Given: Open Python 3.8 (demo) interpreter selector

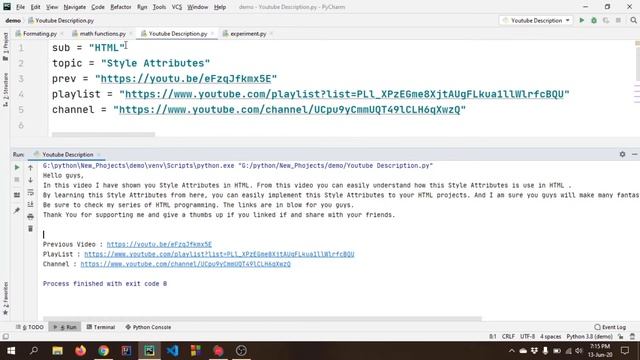Looking at the screenshot, I should click(589, 337).
